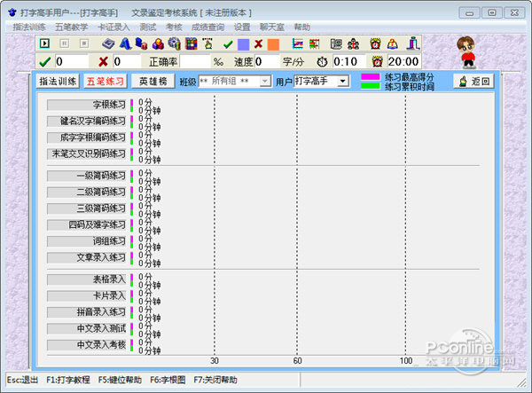The image size is (532, 393).
Task: Click the exit door icon at toolbar end
Action: click(413, 43)
